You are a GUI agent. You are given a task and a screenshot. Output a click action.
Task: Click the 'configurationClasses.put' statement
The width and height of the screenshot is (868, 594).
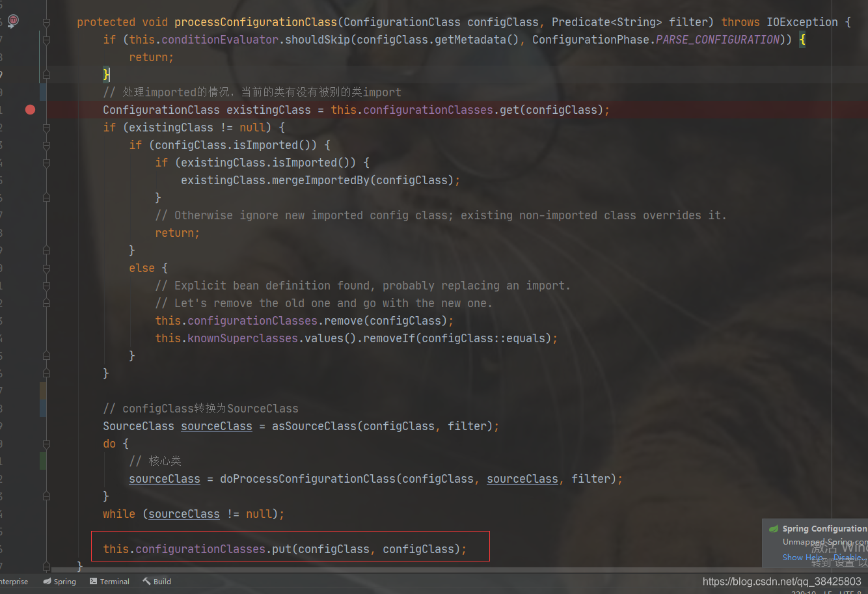[x=285, y=549]
